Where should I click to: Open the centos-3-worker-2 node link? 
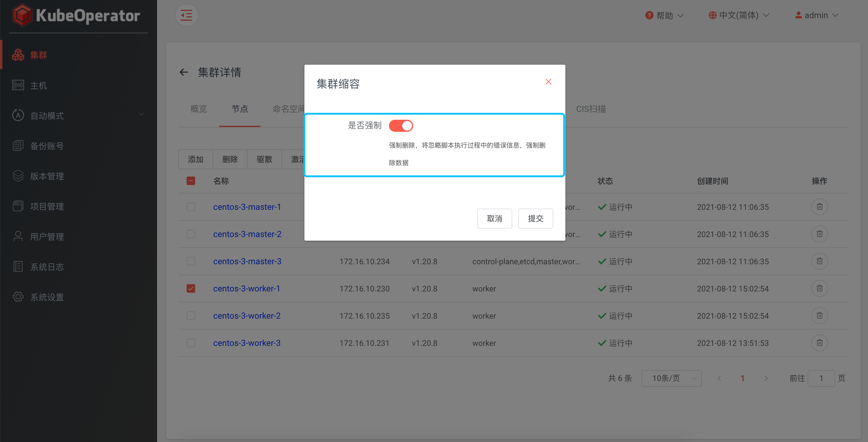[x=247, y=316]
